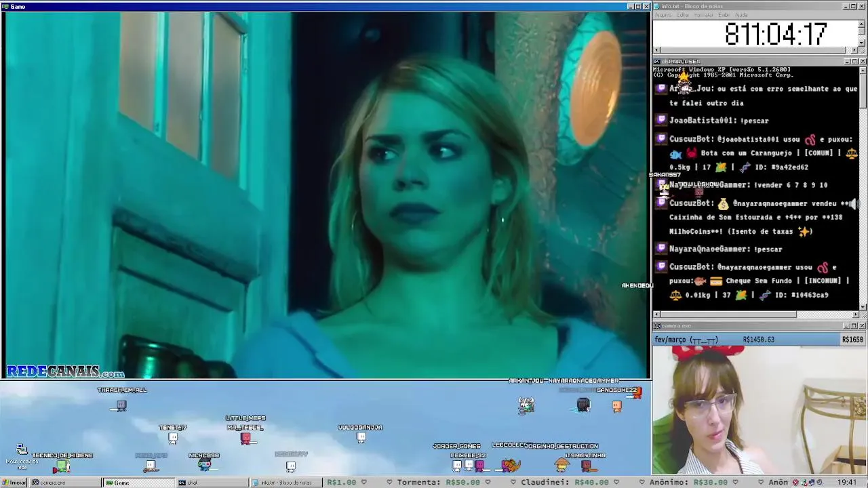Click Anônimo: R$30.00 ticker entry

coord(688,483)
